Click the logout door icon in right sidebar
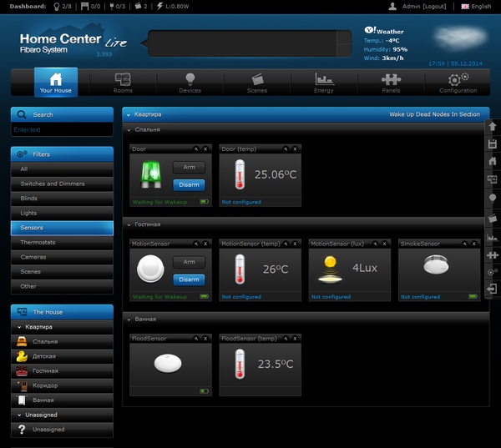 492,289
